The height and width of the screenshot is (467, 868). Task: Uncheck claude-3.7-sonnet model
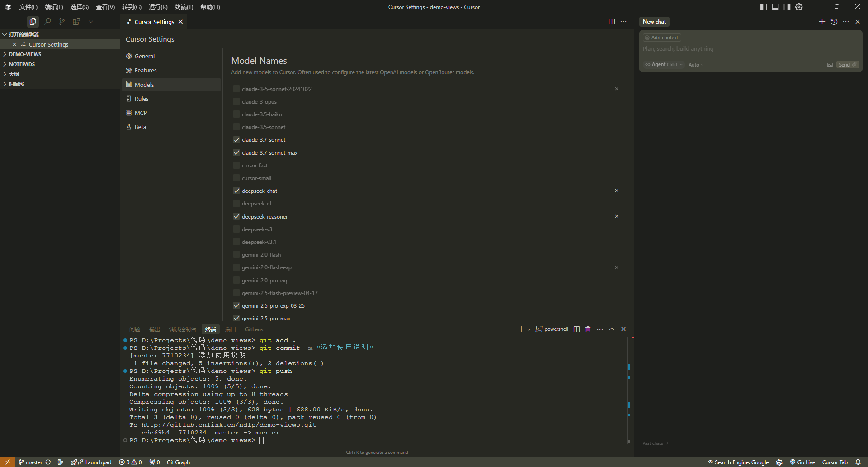(236, 139)
